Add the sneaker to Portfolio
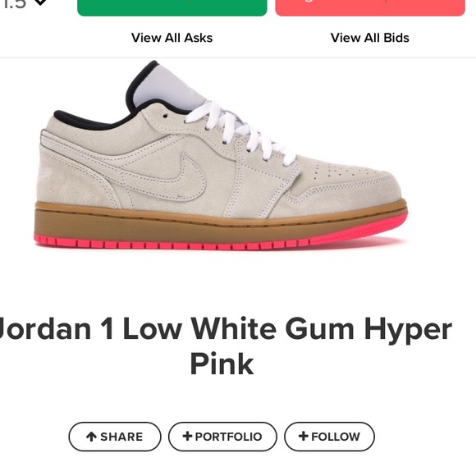 (x=222, y=437)
